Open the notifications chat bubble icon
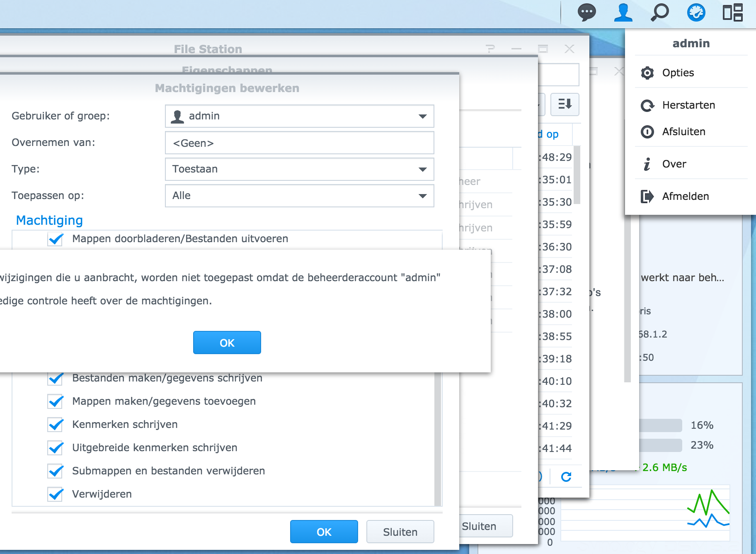The height and width of the screenshot is (554, 756). [586, 12]
